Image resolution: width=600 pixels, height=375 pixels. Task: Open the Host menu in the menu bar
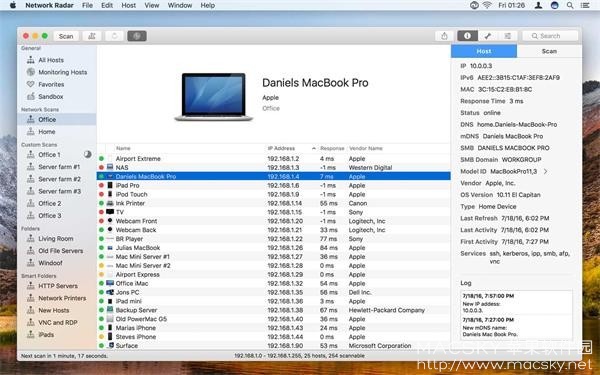coord(129,5)
